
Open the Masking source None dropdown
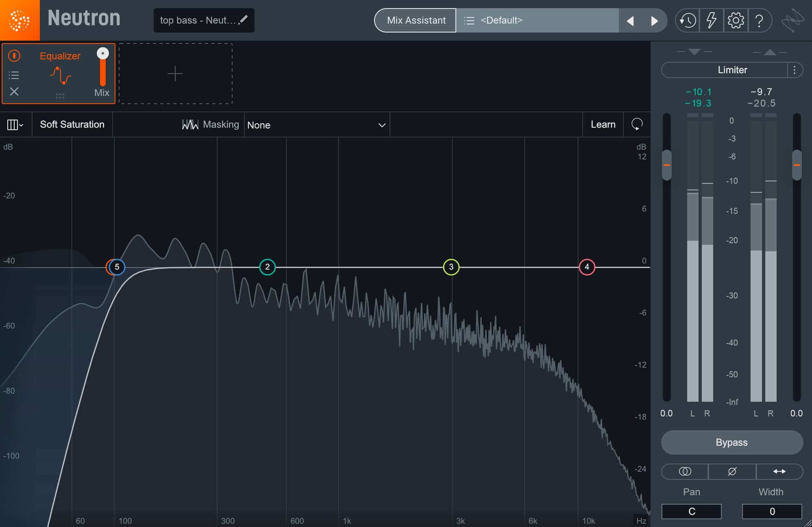[x=317, y=125]
